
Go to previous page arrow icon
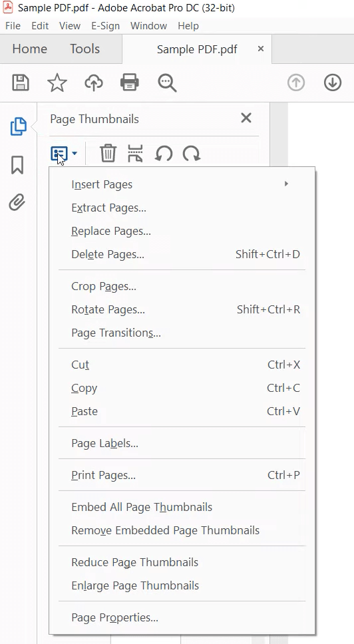tap(295, 82)
